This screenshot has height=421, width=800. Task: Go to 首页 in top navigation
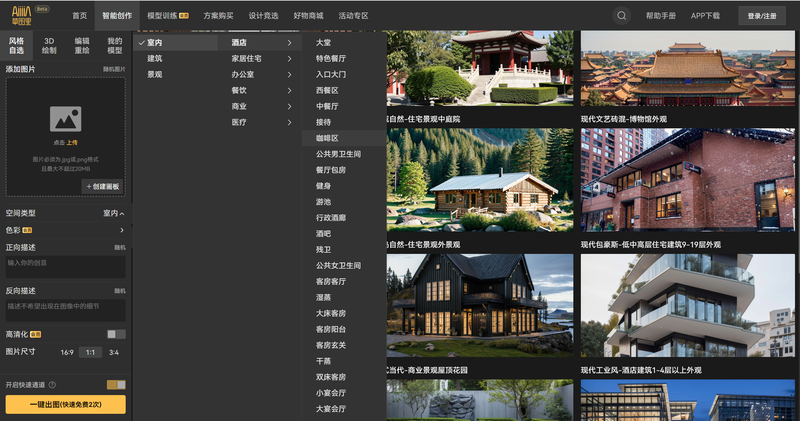coord(80,16)
